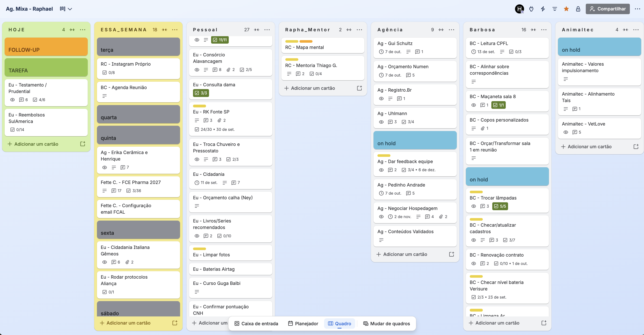Collapse the Rapha_Mentor list
644x335 pixels.
349,30
